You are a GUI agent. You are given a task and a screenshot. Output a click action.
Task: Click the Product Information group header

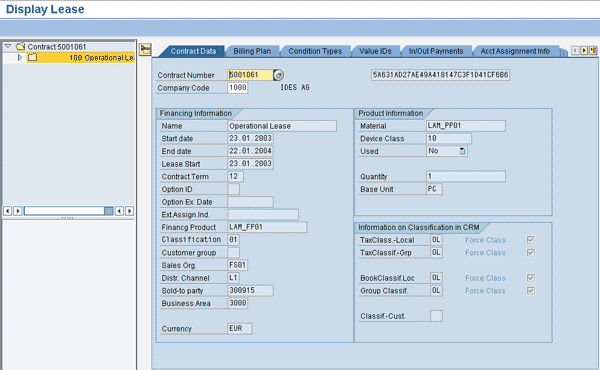pos(391,113)
